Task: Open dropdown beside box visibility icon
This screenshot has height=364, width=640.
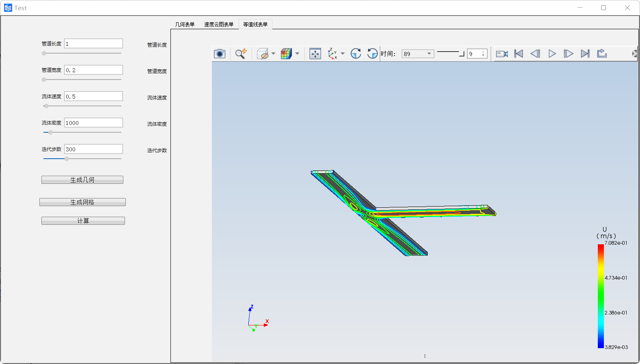Action: [273, 54]
